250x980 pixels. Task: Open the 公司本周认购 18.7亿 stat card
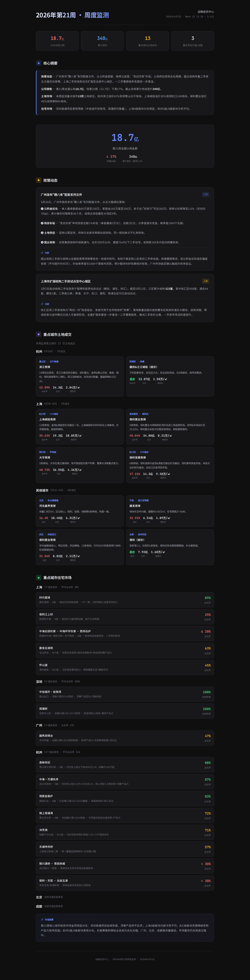click(57, 41)
